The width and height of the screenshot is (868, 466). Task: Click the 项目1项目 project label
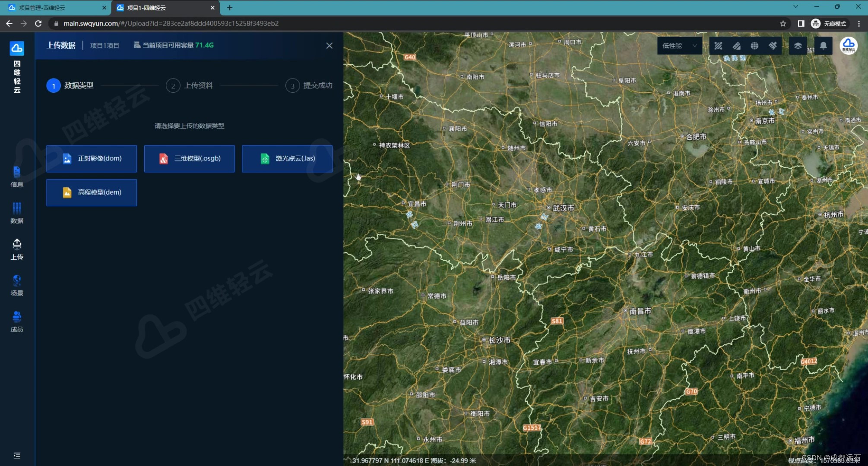(x=105, y=45)
